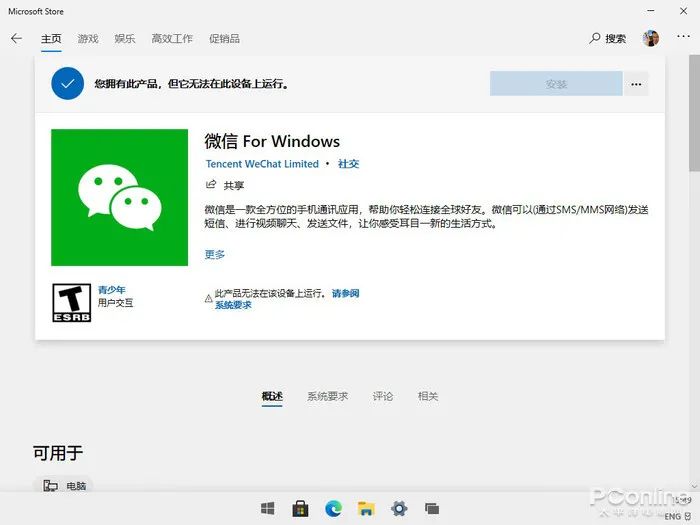Open the 主页 tab
Screen dimensions: 700x525
(51, 39)
